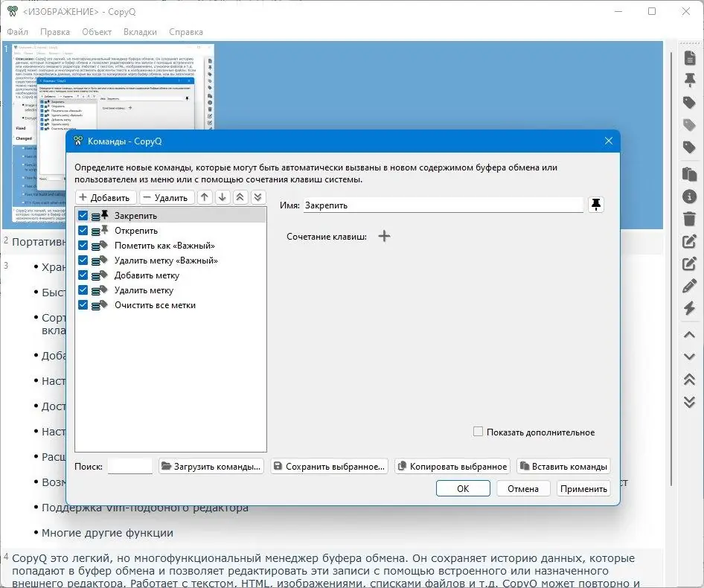This screenshot has width=704, height=588.
Task: Disable the Удалить метку command checkbox
Action: pyautogui.click(x=83, y=290)
